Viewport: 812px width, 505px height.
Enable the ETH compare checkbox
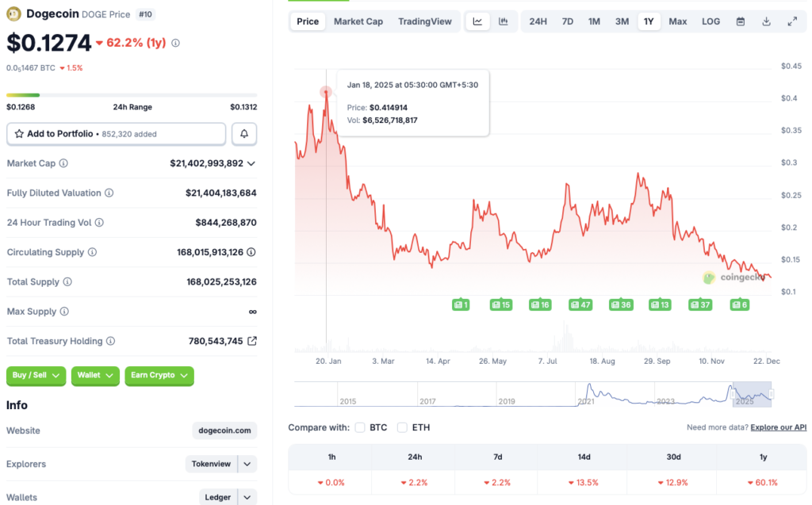click(402, 427)
